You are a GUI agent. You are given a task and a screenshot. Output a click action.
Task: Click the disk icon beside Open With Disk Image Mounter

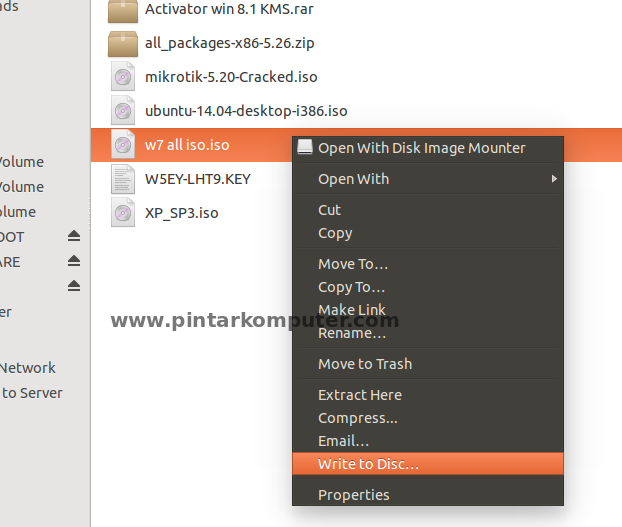(305, 147)
